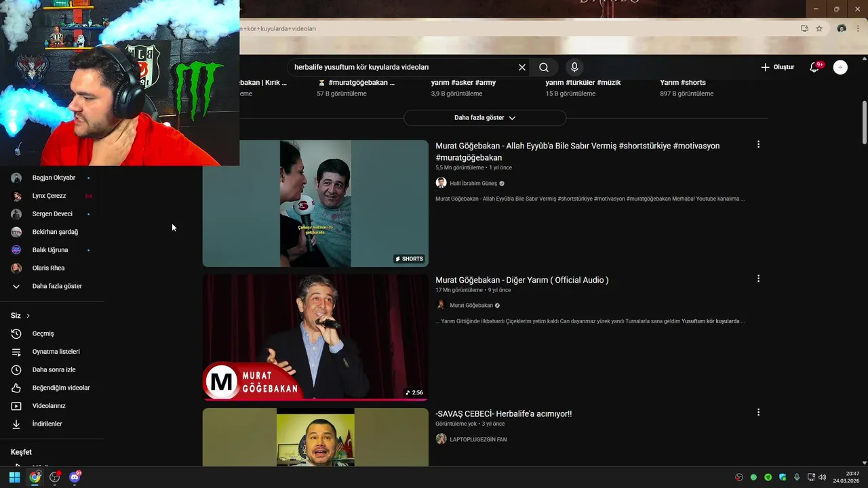Start voice search with the microphone icon
This screenshot has height=488, width=868.
(x=574, y=67)
